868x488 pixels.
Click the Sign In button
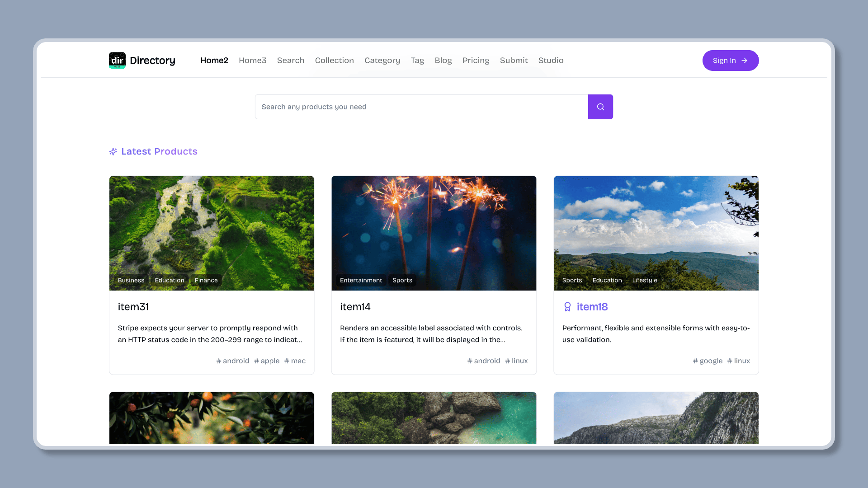click(730, 60)
